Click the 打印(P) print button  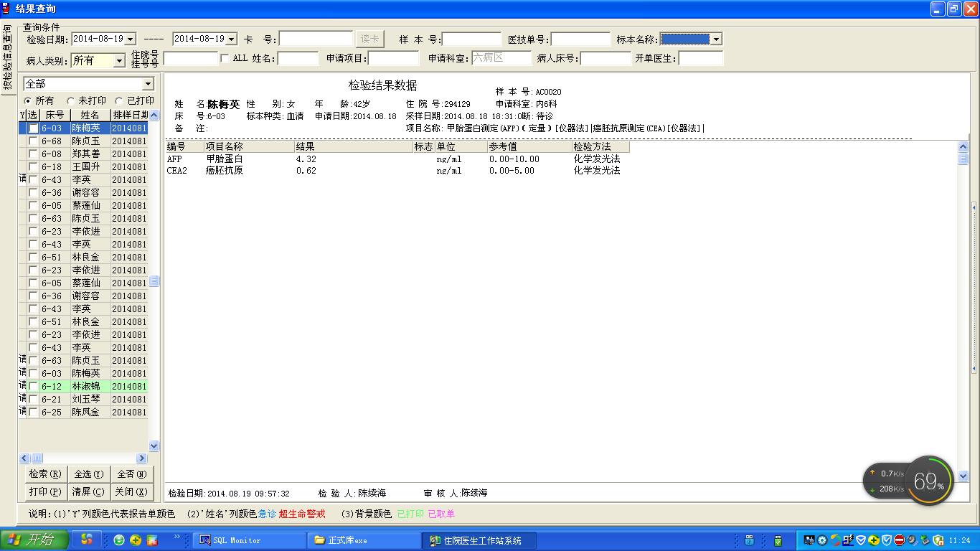(x=44, y=491)
